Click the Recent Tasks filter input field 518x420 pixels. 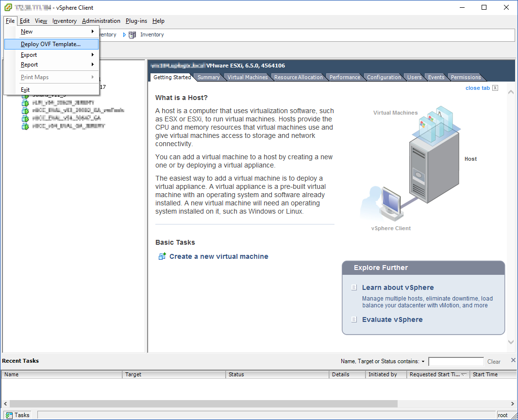coord(456,362)
